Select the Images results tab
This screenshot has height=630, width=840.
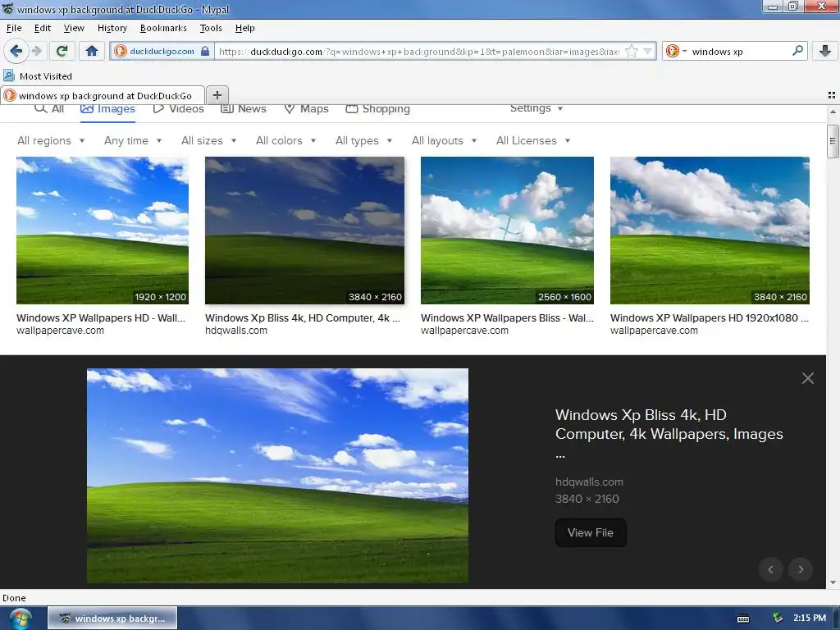107,109
